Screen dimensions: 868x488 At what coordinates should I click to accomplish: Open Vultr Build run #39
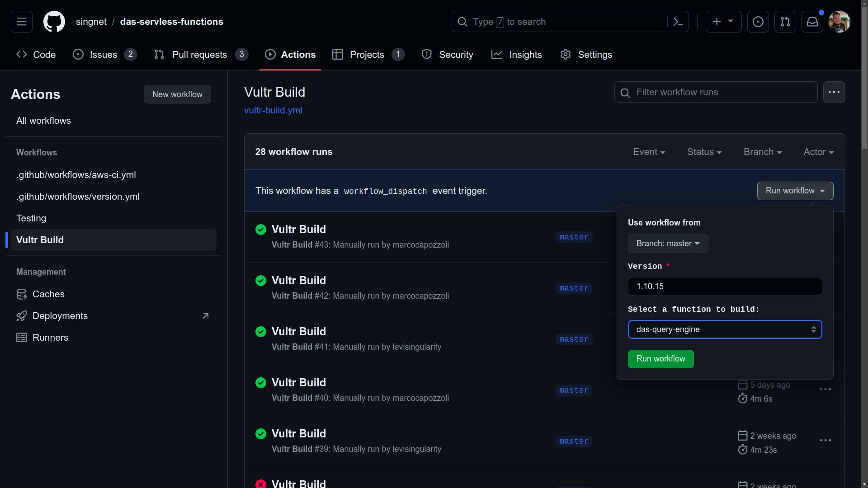(x=298, y=434)
